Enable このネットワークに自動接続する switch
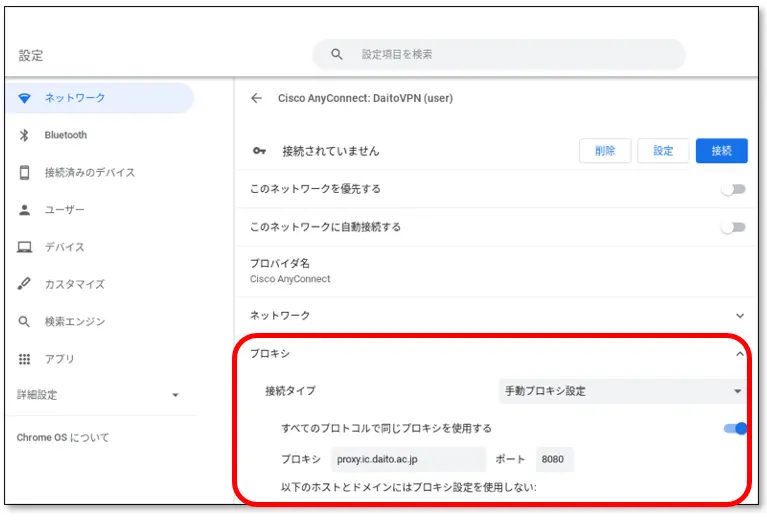767x525 pixels. click(x=734, y=227)
